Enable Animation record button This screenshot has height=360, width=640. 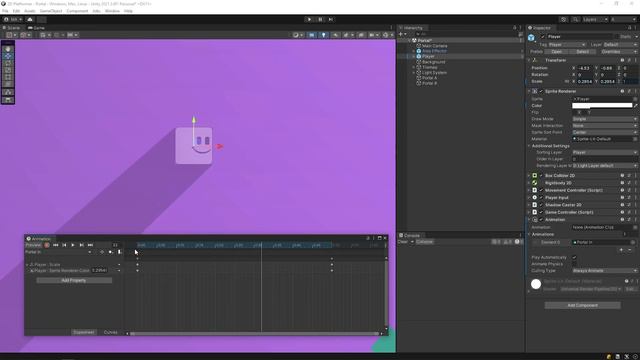pyautogui.click(x=47, y=245)
